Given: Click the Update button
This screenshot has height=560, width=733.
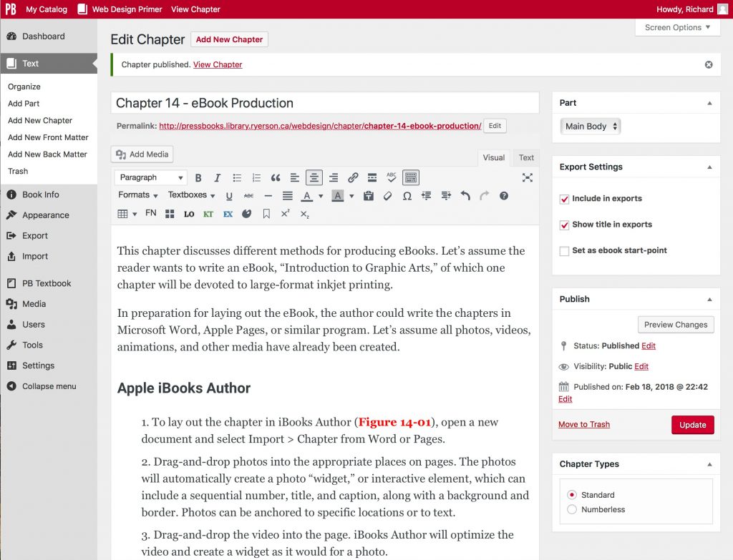Looking at the screenshot, I should click(x=693, y=425).
